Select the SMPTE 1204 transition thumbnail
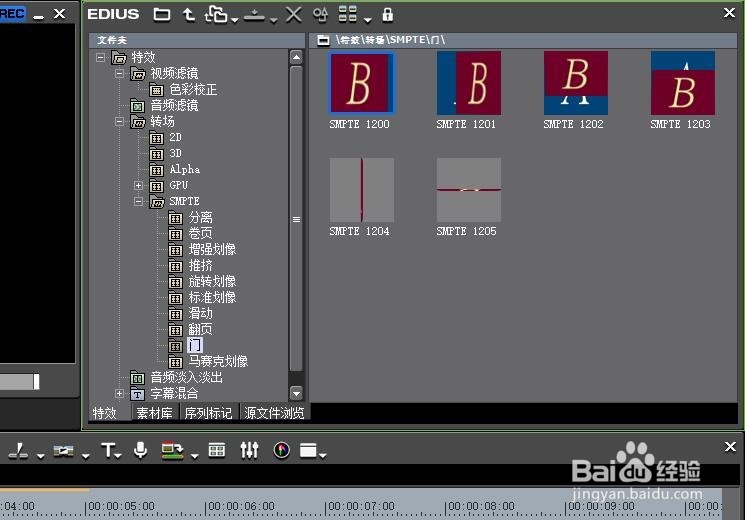This screenshot has height=520, width=745. [x=362, y=190]
